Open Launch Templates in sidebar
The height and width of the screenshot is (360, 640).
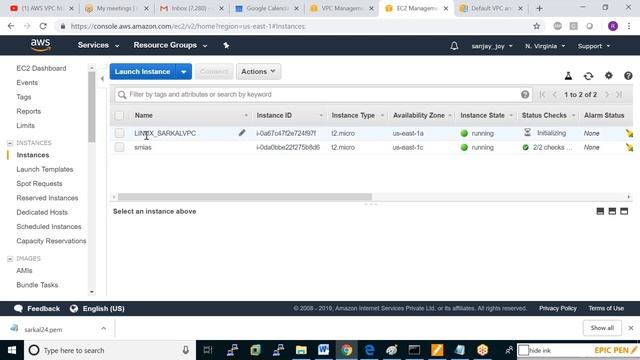pyautogui.click(x=45, y=169)
